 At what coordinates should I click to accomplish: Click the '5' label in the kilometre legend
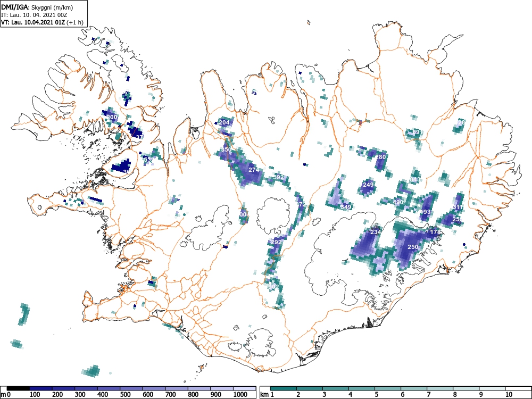tap(376, 395)
